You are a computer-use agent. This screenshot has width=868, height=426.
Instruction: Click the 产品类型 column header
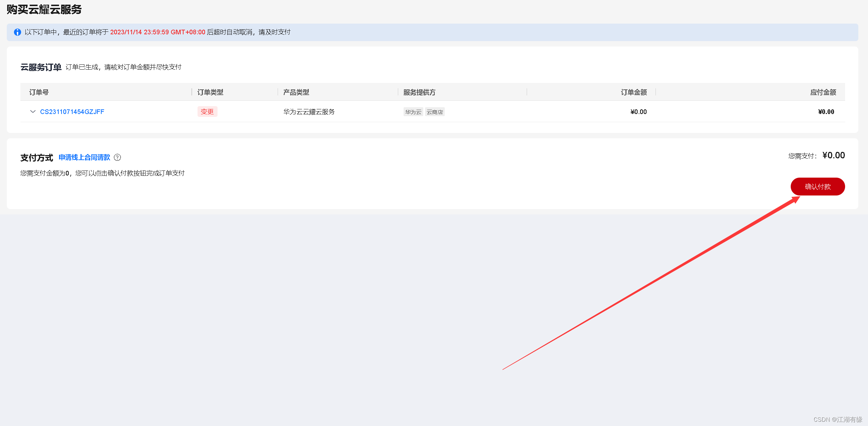point(296,92)
